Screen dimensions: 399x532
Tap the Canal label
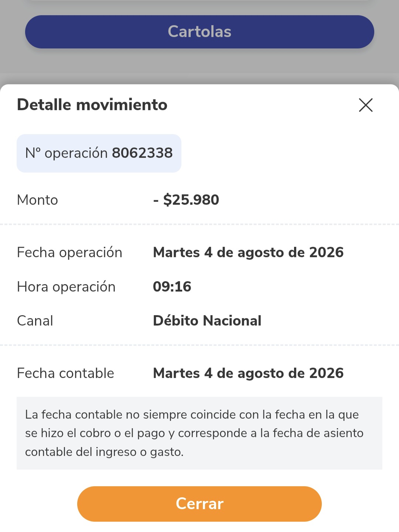tap(35, 321)
